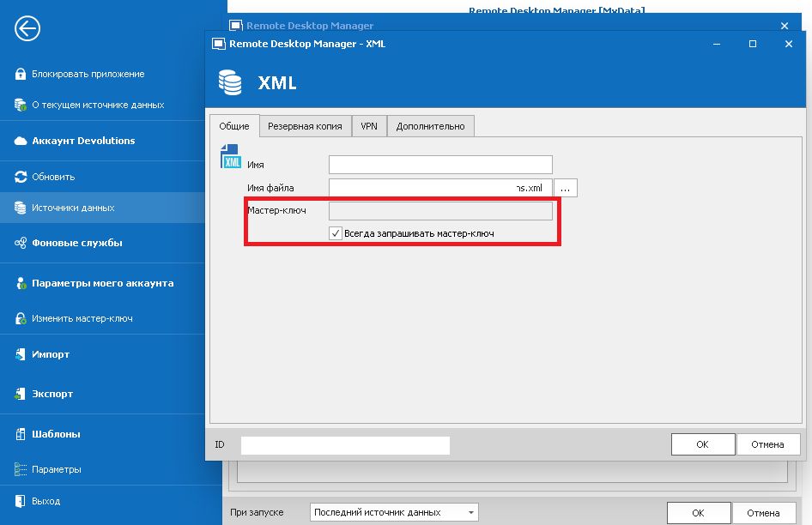
Task: Click the import icon beside Импорт
Action: (x=21, y=354)
